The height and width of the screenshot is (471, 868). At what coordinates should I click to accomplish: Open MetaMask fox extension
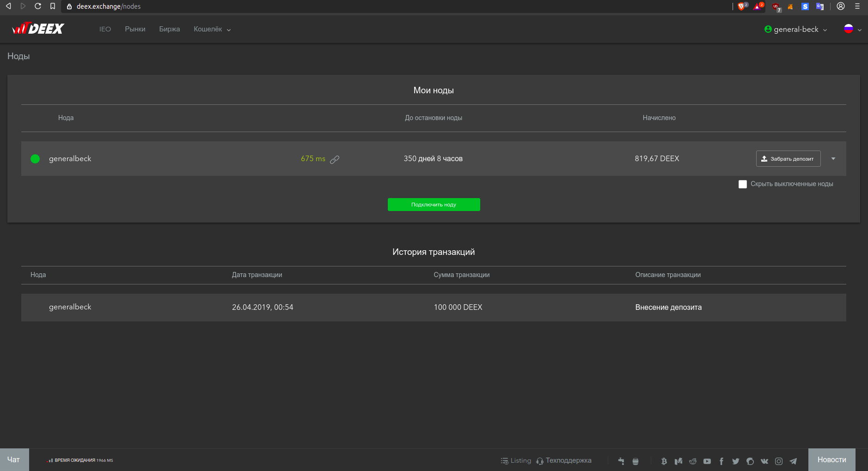click(790, 6)
